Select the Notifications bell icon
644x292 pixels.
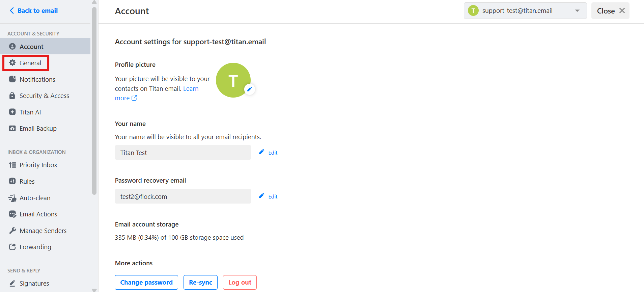(x=12, y=79)
